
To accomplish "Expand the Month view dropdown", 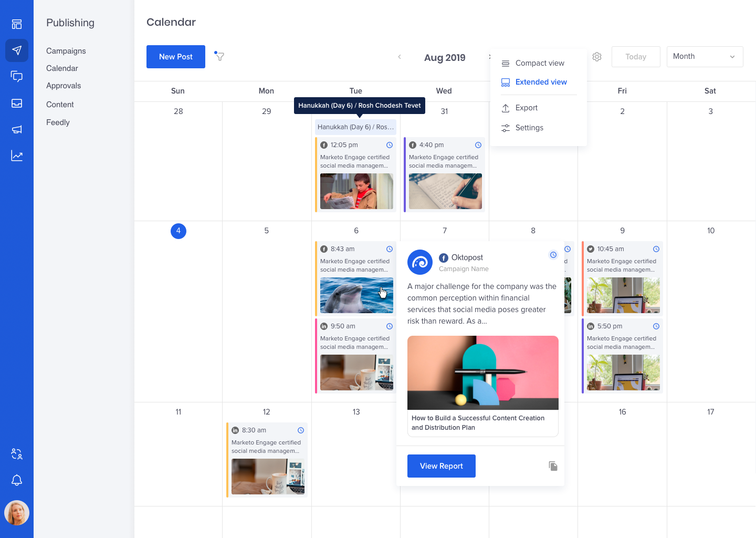I will click(x=704, y=57).
